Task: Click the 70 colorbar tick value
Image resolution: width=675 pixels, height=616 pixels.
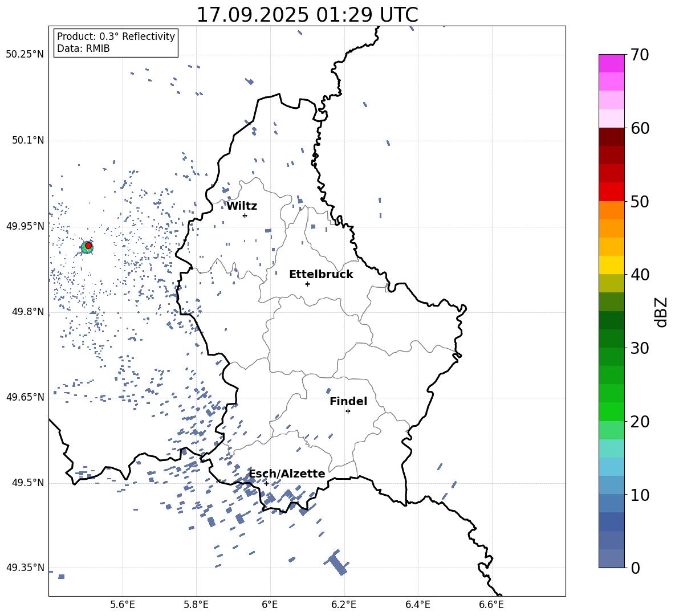Action: 640,55
